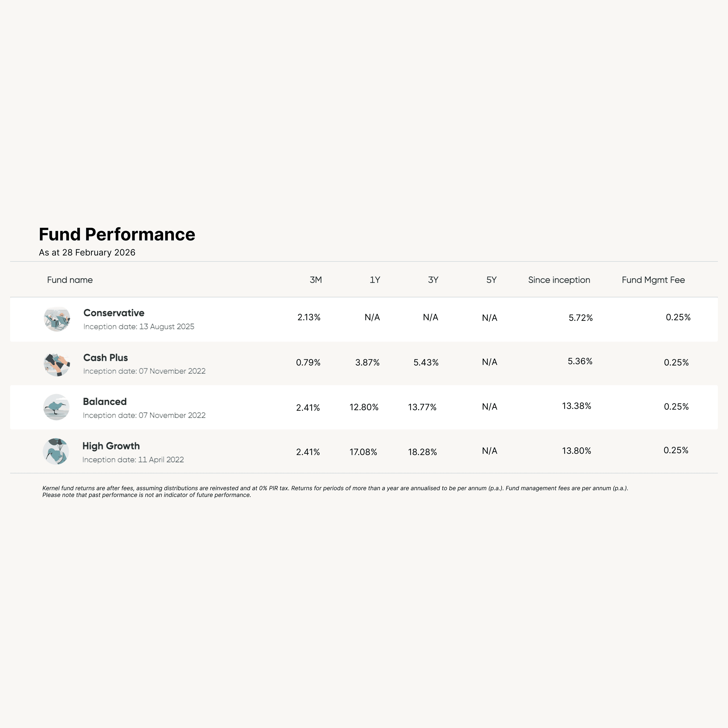Click High Growth 1Y return 17.08%
Screen dimensions: 728x728
[x=363, y=452]
